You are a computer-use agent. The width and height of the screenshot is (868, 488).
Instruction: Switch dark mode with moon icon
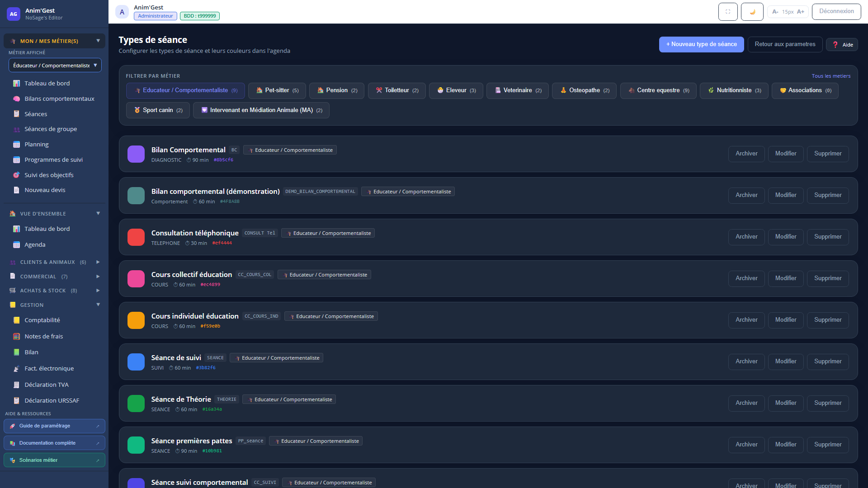click(752, 12)
